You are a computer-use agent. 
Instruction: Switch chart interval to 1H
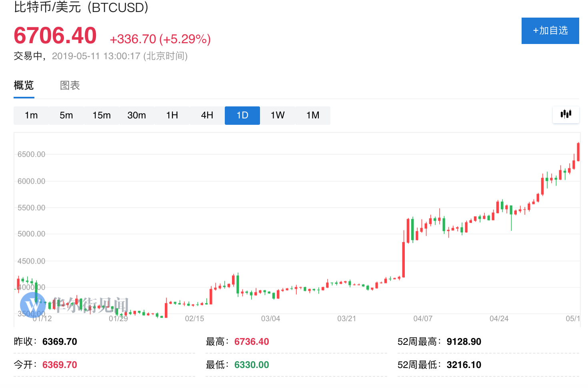[172, 115]
